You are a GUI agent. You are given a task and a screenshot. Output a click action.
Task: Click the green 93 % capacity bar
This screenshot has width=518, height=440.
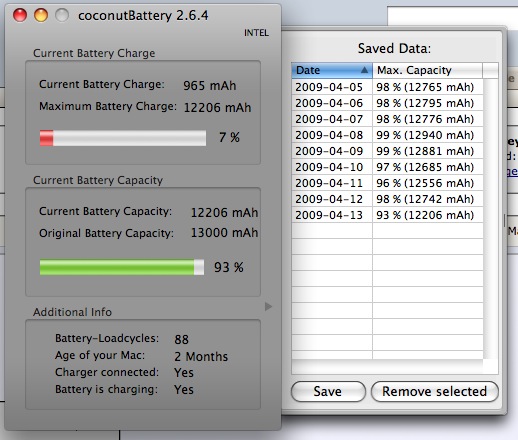122,267
